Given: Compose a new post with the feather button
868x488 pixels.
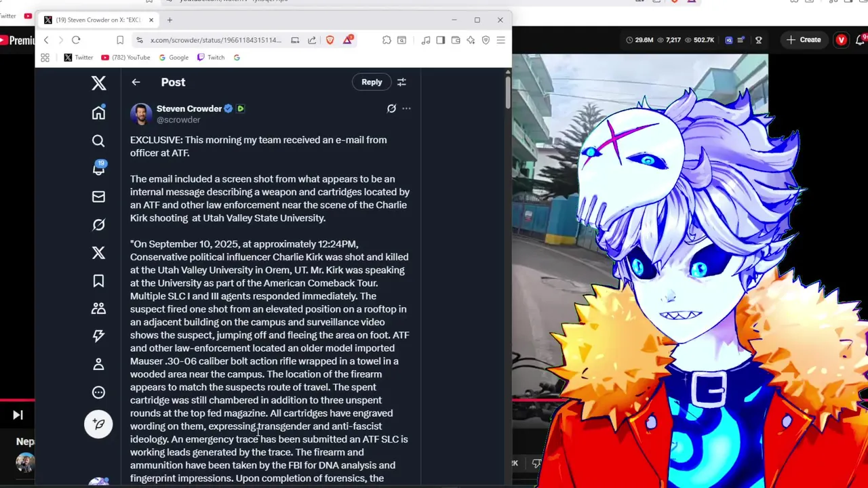Looking at the screenshot, I should 98,424.
